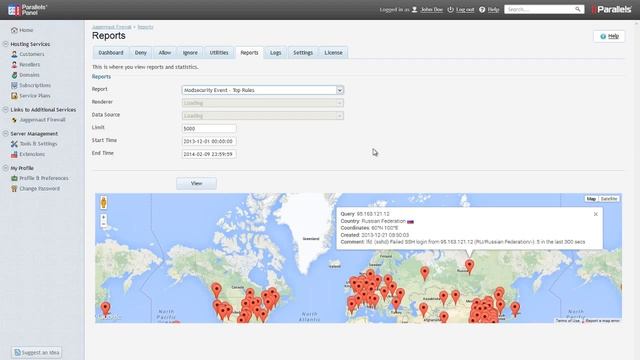The height and width of the screenshot is (360, 640).
Task: Collapse the My Profile section
Action: click(x=5, y=168)
